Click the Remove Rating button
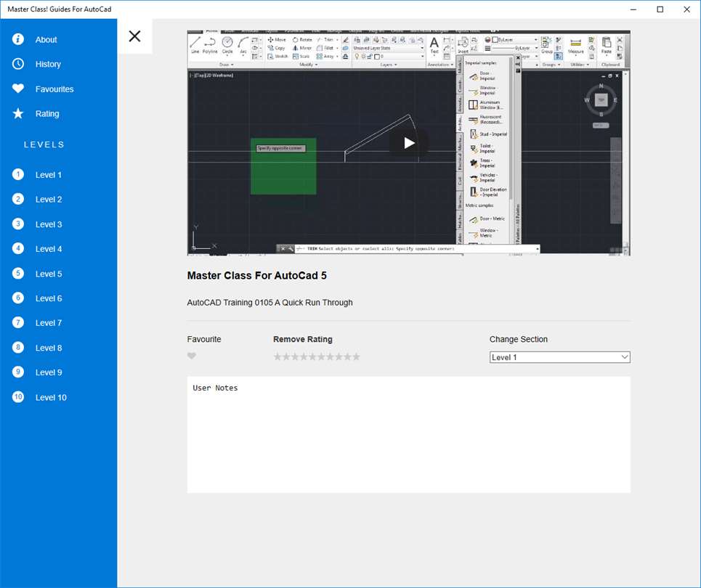This screenshot has height=588, width=701. (303, 339)
